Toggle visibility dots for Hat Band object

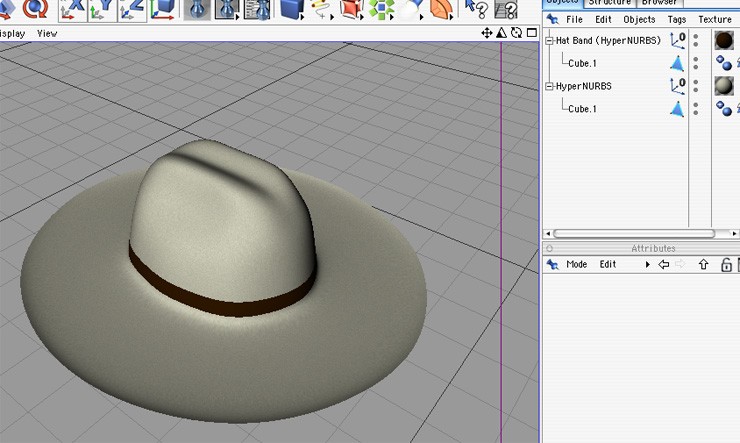click(x=696, y=41)
